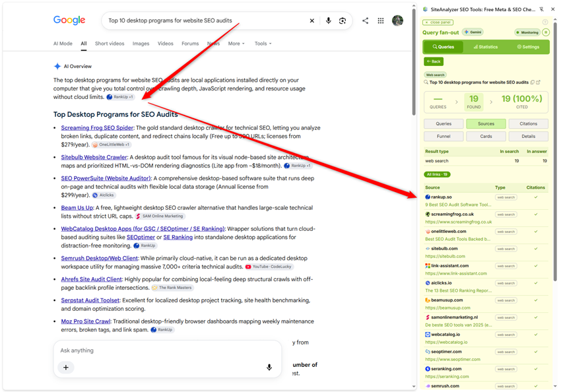
Task: Click the 'All links · 19' filter pill
Action: click(x=437, y=174)
